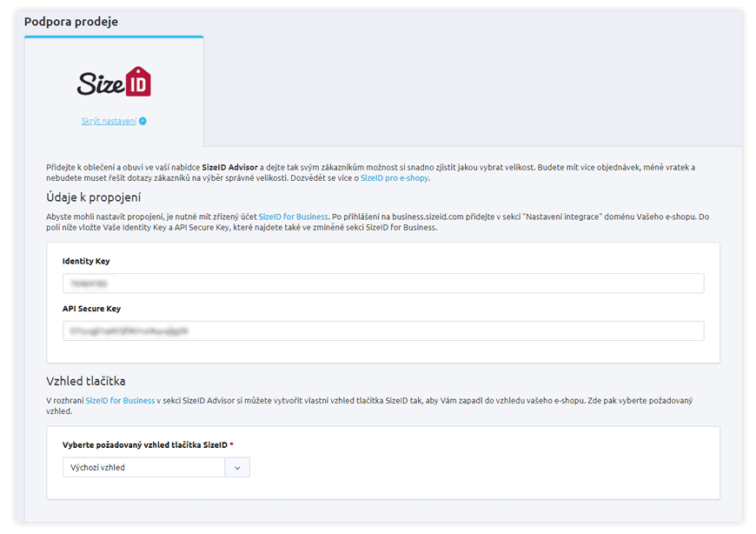Click the red ID tag icon
The width and height of the screenshot is (756, 534).
(x=138, y=82)
